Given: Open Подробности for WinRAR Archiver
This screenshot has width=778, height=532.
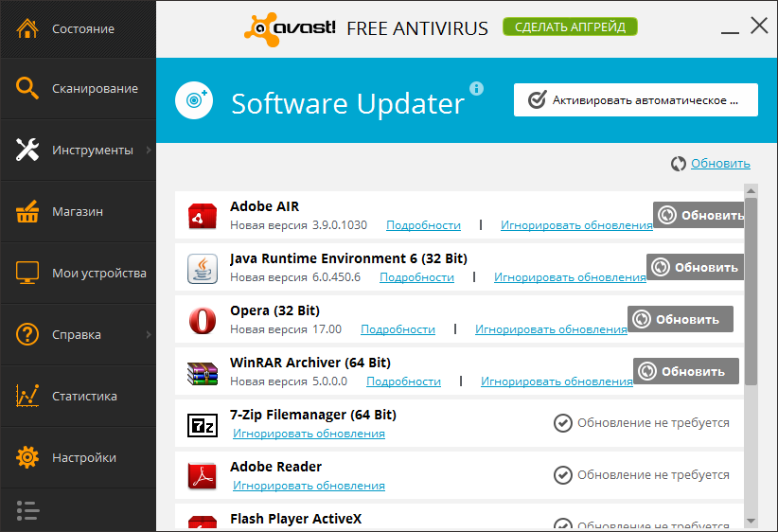Looking at the screenshot, I should (x=403, y=381).
